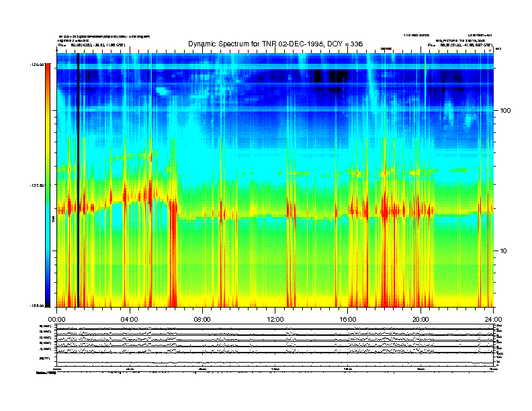Screen dimensions: 532x411
Task: Click the 08:00 time label under the spectrum
Action: 202,320
